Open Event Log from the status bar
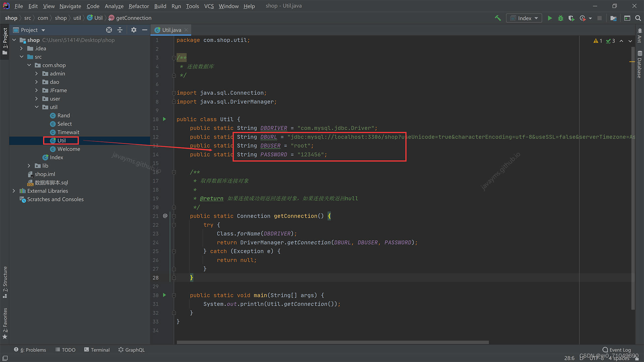This screenshot has height=362, width=644. [x=616, y=350]
